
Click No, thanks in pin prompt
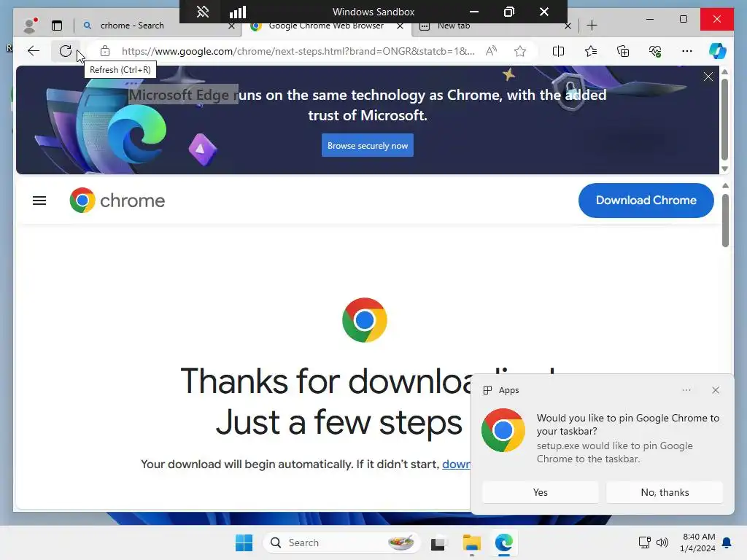665,492
